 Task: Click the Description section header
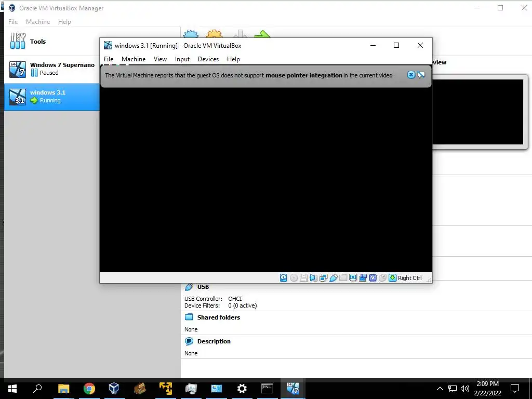214,341
